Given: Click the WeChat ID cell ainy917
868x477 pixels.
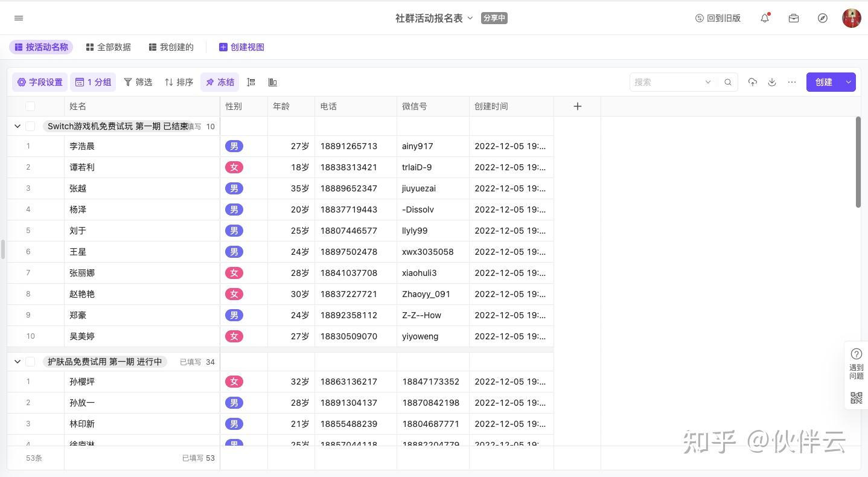Looking at the screenshot, I should pos(433,146).
